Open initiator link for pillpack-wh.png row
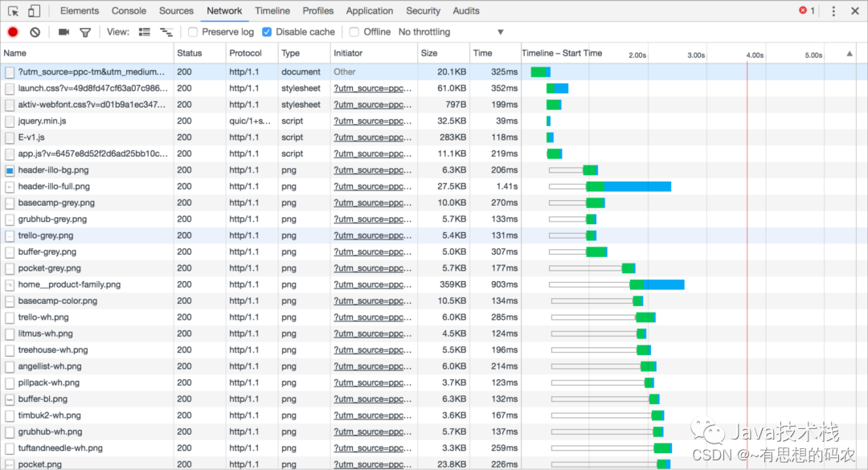This screenshot has width=868, height=470. click(373, 383)
